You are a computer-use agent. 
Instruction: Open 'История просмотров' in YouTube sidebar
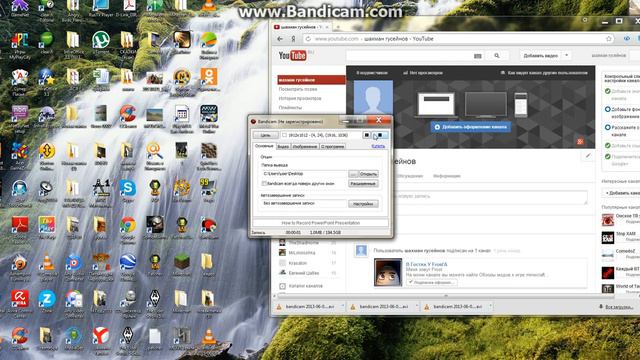click(x=300, y=98)
